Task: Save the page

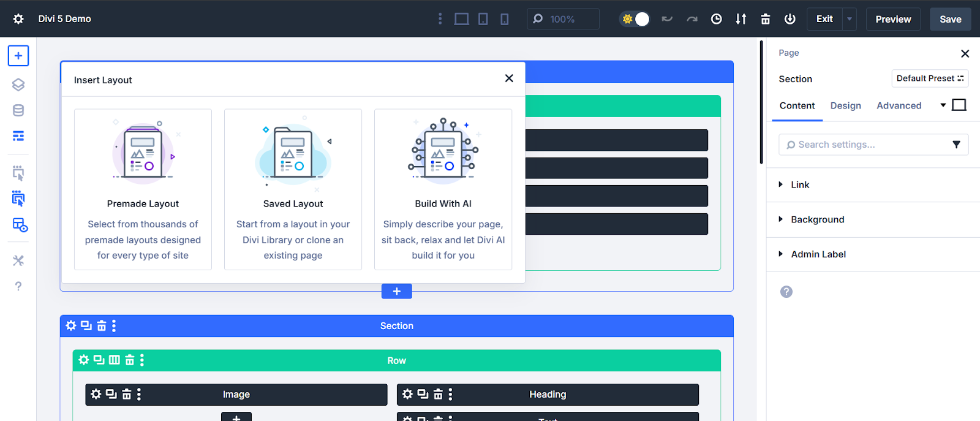Action: click(951, 19)
